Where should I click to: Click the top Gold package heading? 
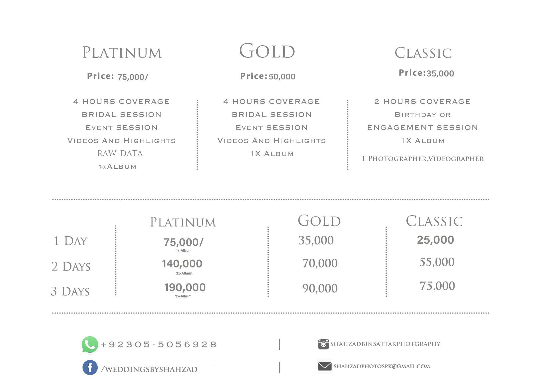coord(267,51)
